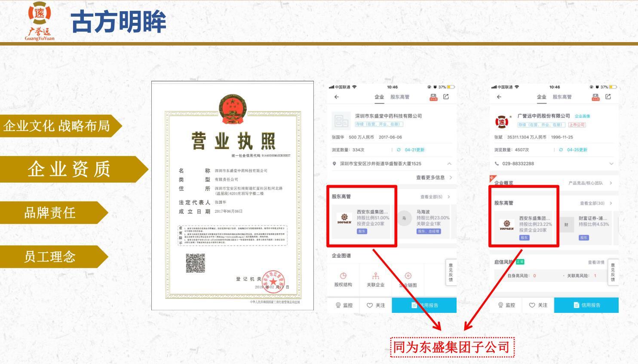Tap 监控 button in 东盛堂 screen
The width and height of the screenshot is (638, 364).
coord(344,305)
